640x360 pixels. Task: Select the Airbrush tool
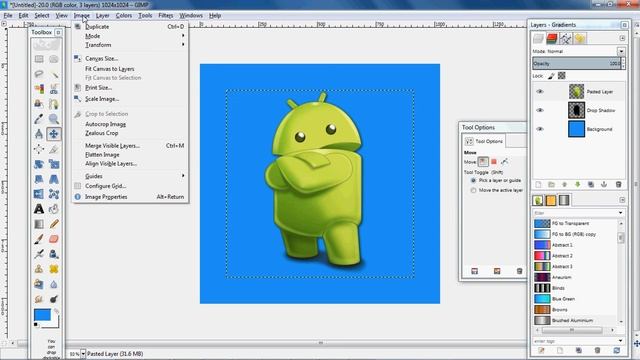[39, 254]
